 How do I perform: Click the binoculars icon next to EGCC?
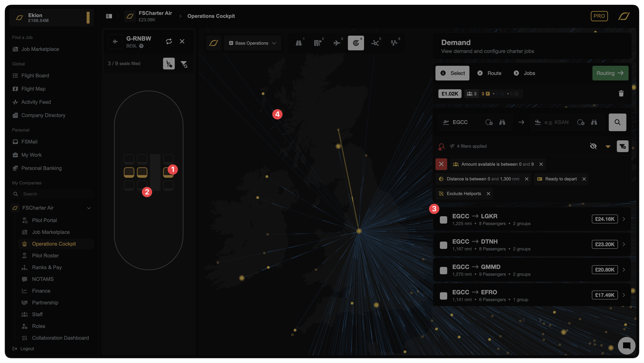click(502, 122)
